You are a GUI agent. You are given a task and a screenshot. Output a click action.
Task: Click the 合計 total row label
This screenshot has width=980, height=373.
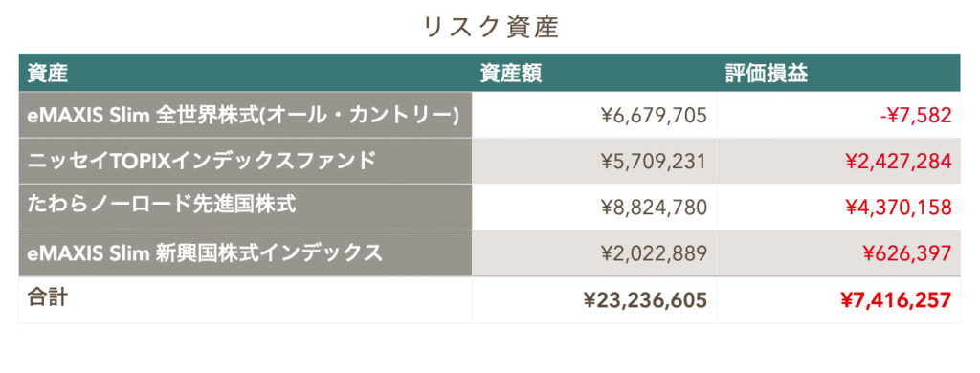pos(246,300)
